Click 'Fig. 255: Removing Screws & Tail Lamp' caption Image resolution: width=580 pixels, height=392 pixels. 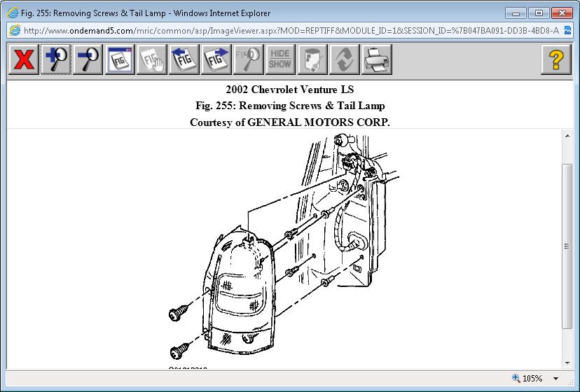click(290, 106)
